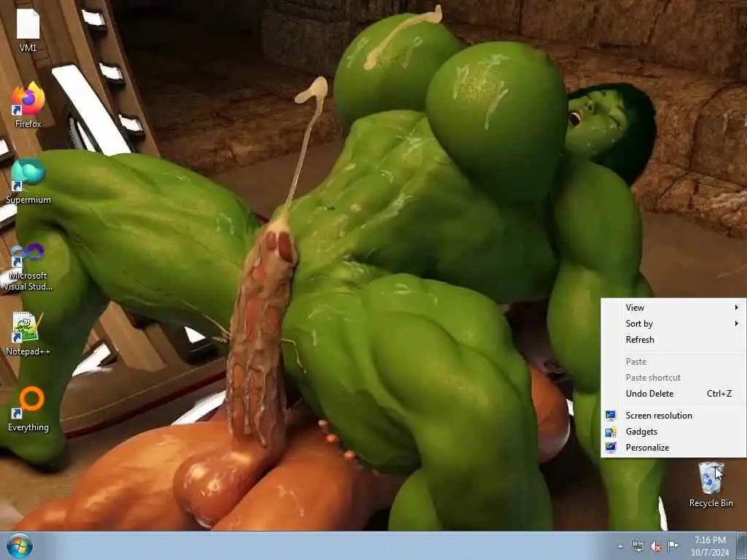Screen dimensions: 747x560
Task: Show hidden tray icons arrow
Action: (620, 546)
